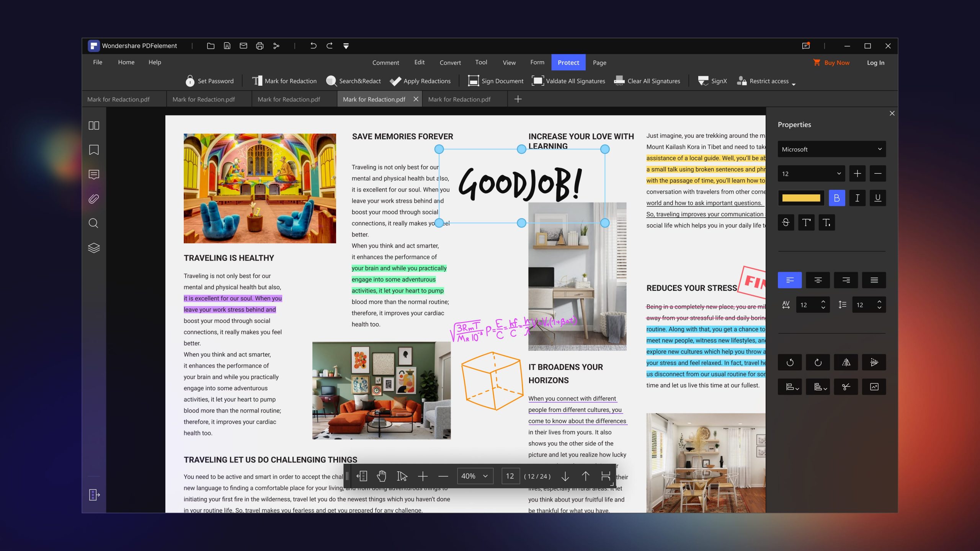This screenshot has width=980, height=551.
Task: Toggle Italic formatting
Action: tap(857, 198)
